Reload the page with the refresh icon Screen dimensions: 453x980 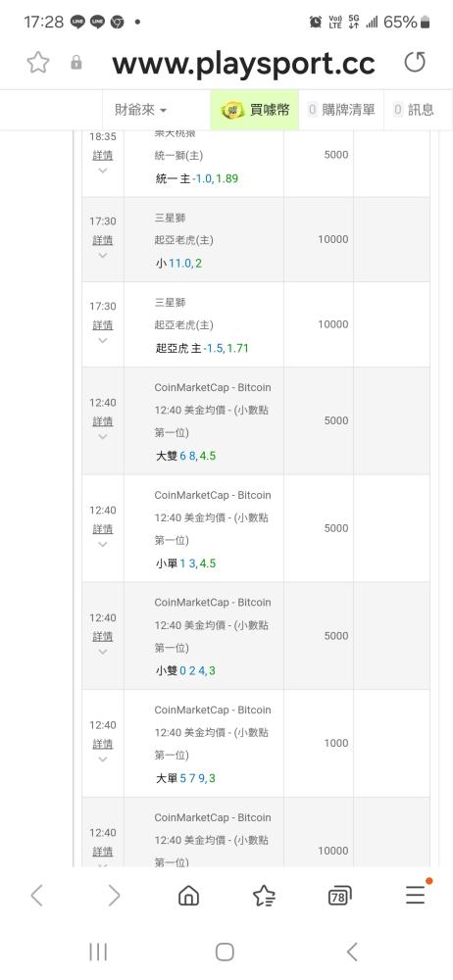(x=414, y=62)
